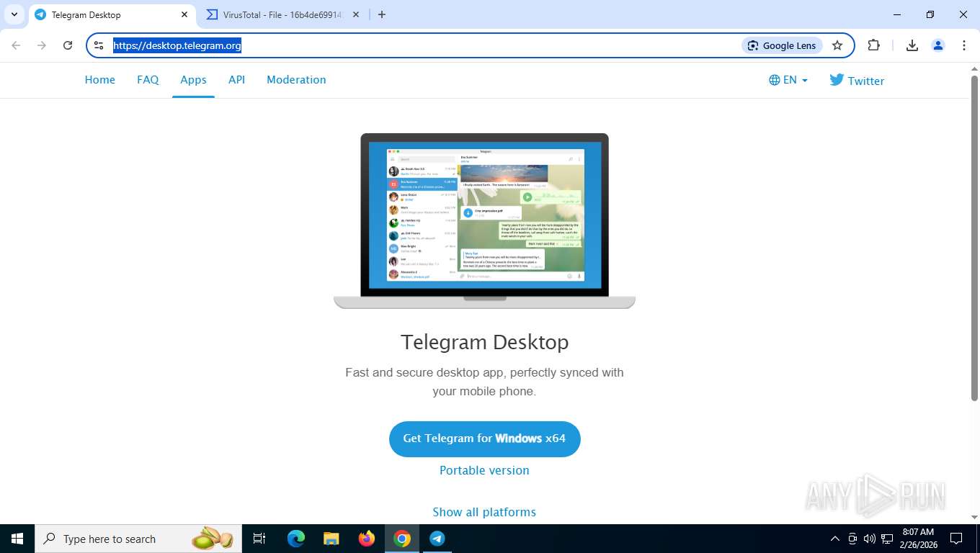This screenshot has height=553, width=980.
Task: Switch to the Telegram Desktop tab
Action: pyautogui.click(x=112, y=14)
